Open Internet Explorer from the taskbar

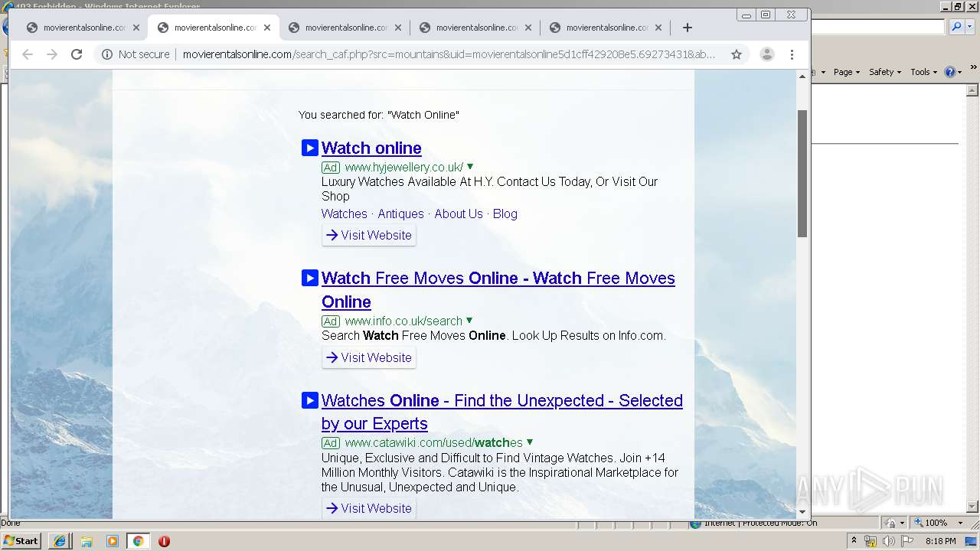pos(60,541)
